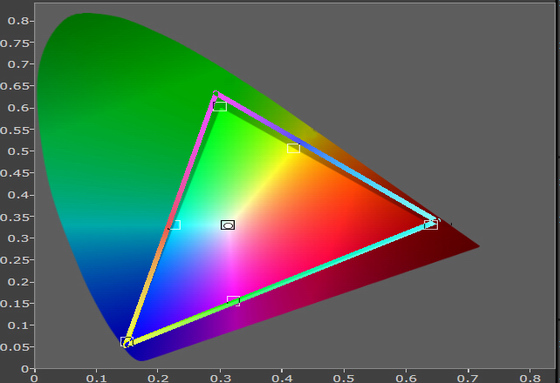The image size is (560, 383).
Task: Select the blue primary target square
Action: tap(126, 342)
